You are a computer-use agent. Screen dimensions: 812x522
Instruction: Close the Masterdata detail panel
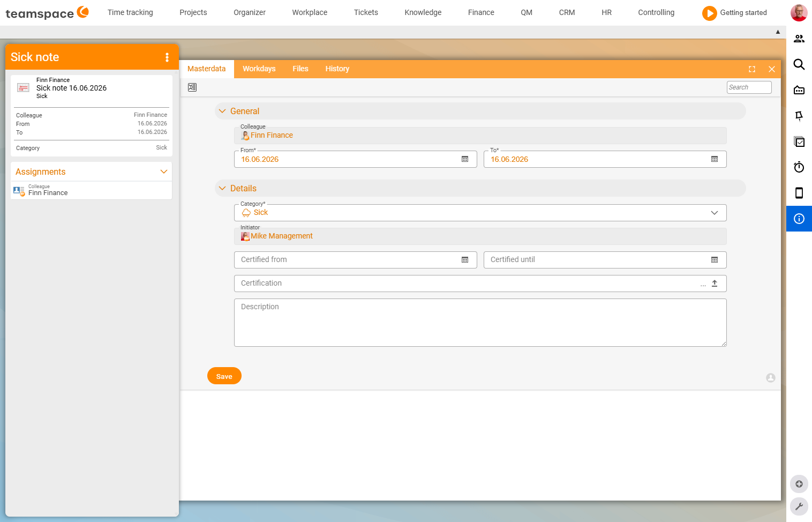tap(772, 69)
